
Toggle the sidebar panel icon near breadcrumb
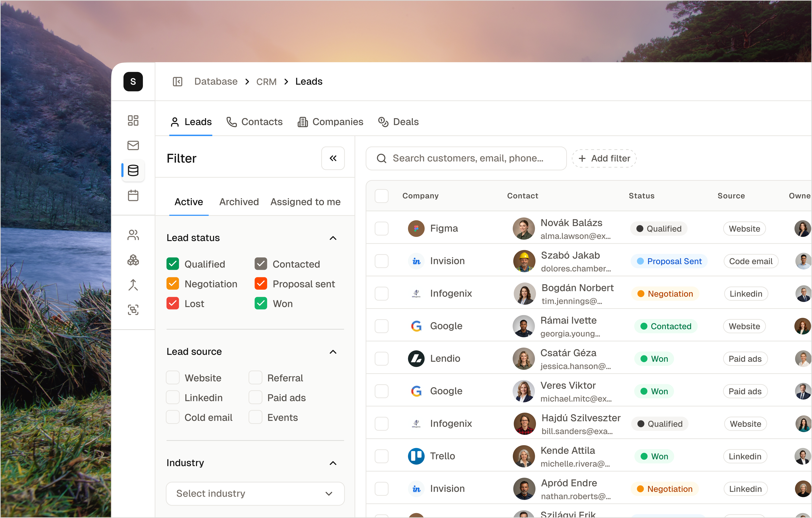click(178, 81)
